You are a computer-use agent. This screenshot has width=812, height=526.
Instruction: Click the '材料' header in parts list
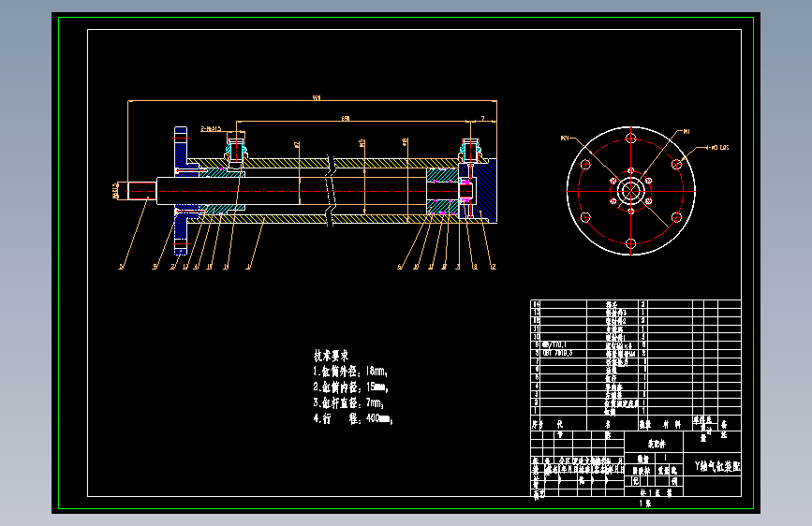pos(672,425)
